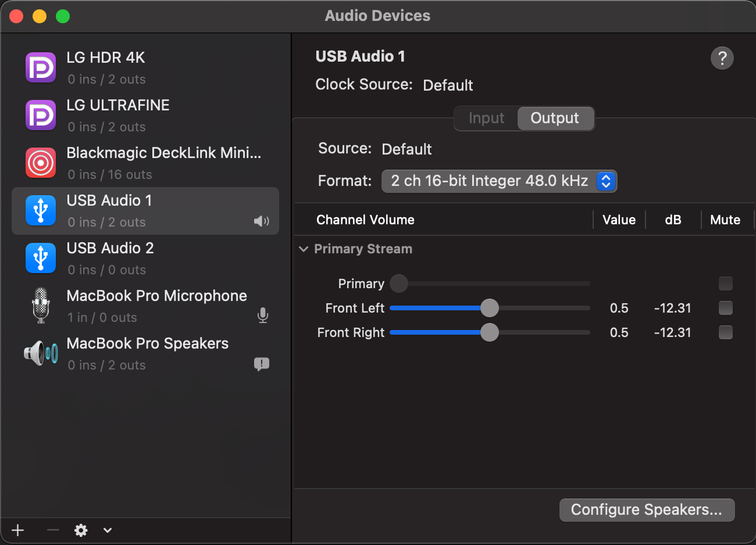Click the Value column header
The height and width of the screenshot is (545, 756).
pyautogui.click(x=619, y=220)
